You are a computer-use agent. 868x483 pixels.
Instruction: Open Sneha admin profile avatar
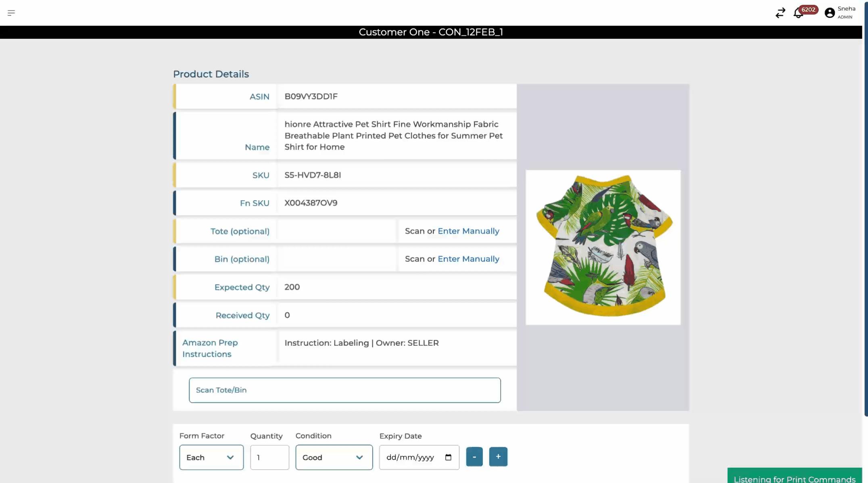(830, 13)
